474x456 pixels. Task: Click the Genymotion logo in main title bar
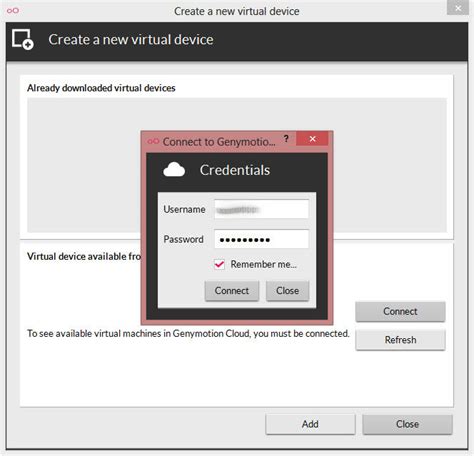(13, 11)
